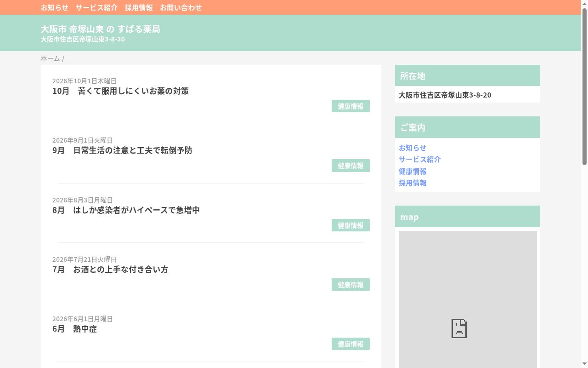Click 健康情報 tag under the 7月 article
This screenshot has width=588, height=368.
[351, 285]
